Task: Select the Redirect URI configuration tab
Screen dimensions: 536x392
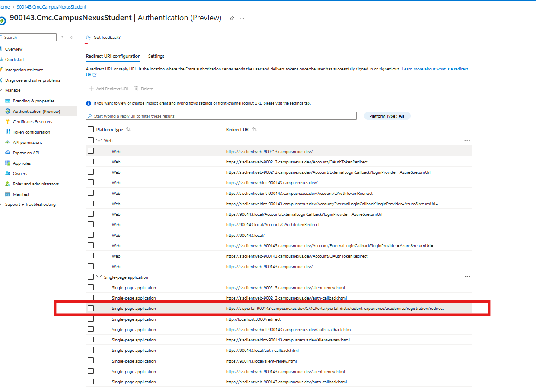Action: pos(113,56)
